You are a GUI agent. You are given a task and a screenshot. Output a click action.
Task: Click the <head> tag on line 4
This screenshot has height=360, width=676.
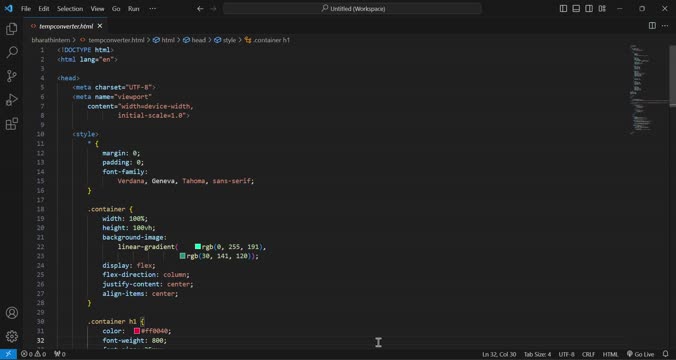(69, 78)
